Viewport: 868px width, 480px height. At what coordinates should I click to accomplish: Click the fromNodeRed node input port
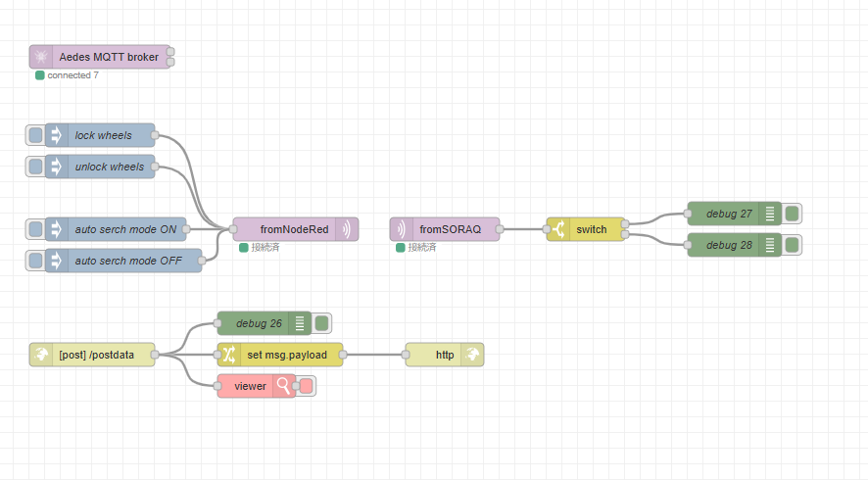click(x=233, y=229)
